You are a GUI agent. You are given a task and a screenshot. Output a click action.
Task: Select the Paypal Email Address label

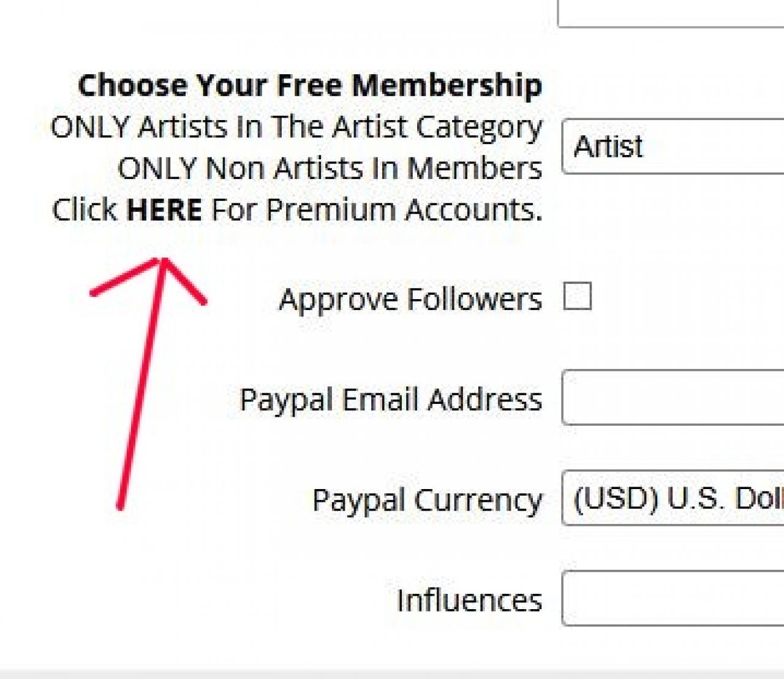[391, 400]
